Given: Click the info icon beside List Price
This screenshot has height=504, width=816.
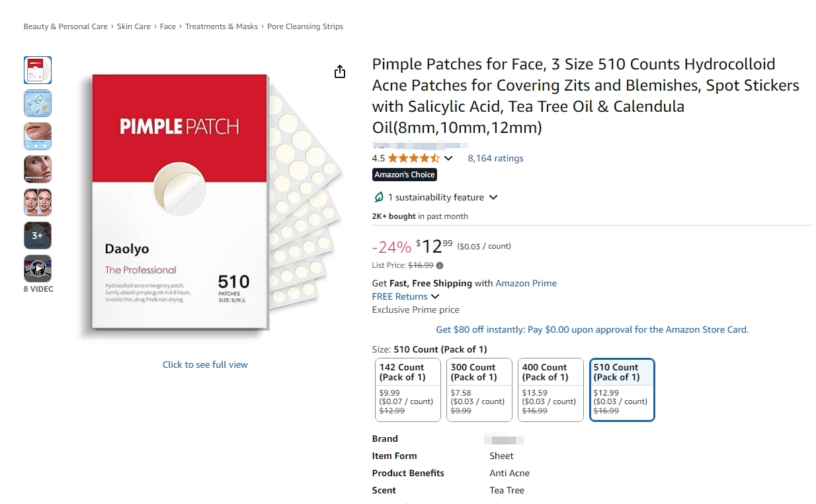Looking at the screenshot, I should point(440,265).
